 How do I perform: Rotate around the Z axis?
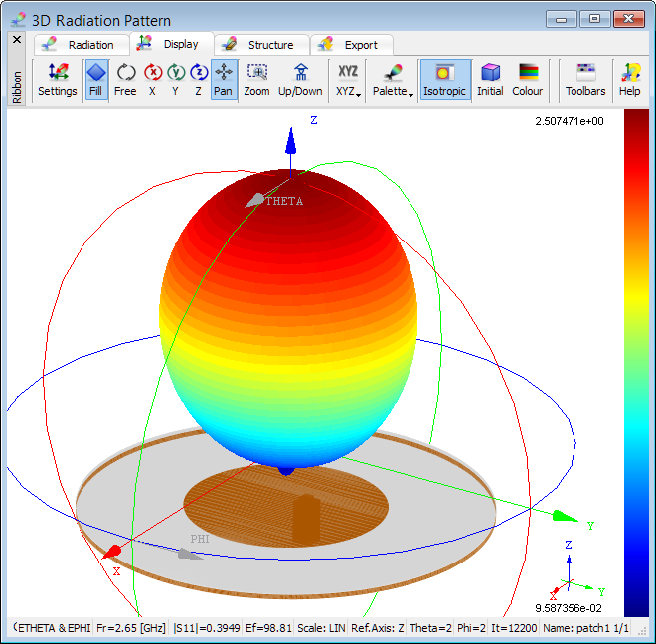coord(198,80)
